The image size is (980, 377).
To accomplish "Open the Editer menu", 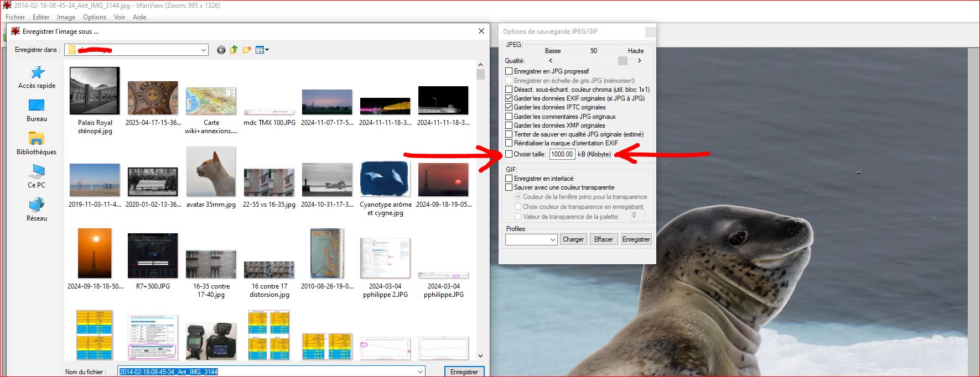I will coord(41,17).
